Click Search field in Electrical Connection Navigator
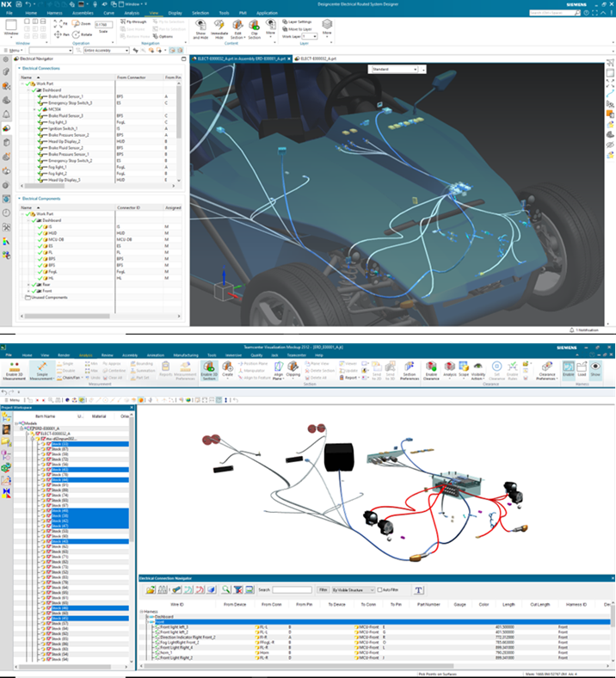Viewport: 616px width, 678px height. 292,589
